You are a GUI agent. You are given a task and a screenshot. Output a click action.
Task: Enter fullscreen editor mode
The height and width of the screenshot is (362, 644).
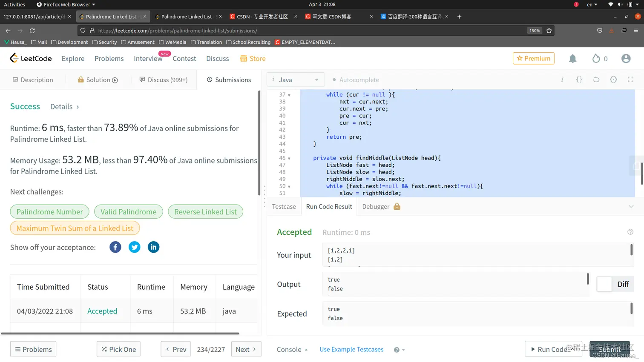point(630,80)
